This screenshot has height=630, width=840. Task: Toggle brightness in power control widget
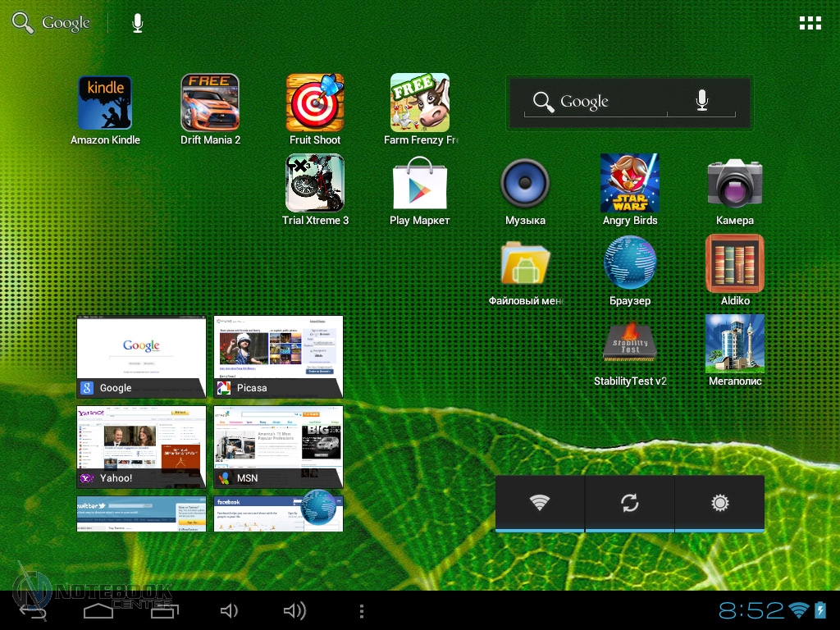tap(720, 503)
